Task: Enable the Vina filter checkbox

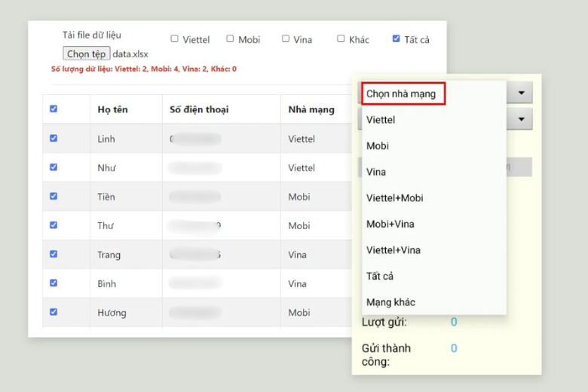Action: [x=286, y=38]
